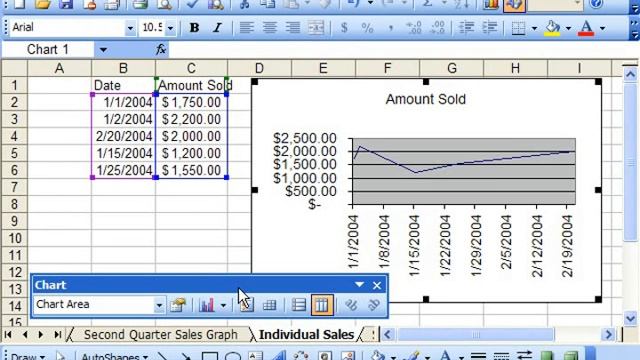Toggle Italic formatting
640x360 pixels.
coord(217,28)
